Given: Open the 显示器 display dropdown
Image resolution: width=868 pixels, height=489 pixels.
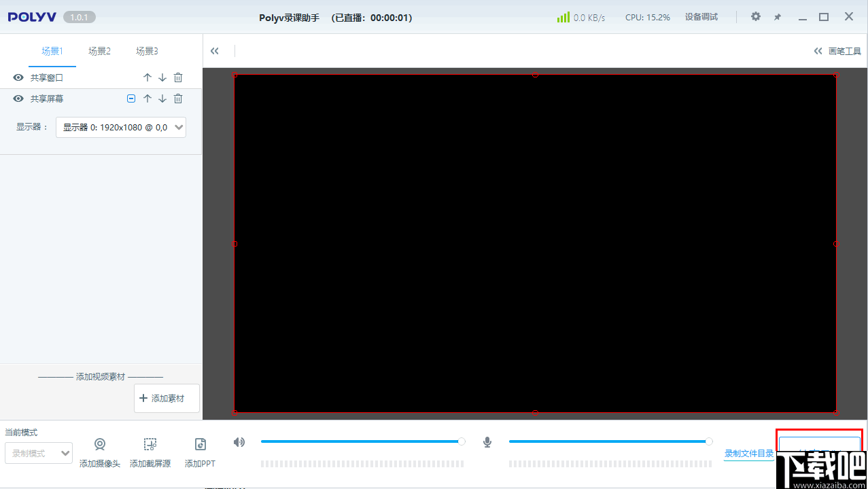Looking at the screenshot, I should tap(121, 127).
